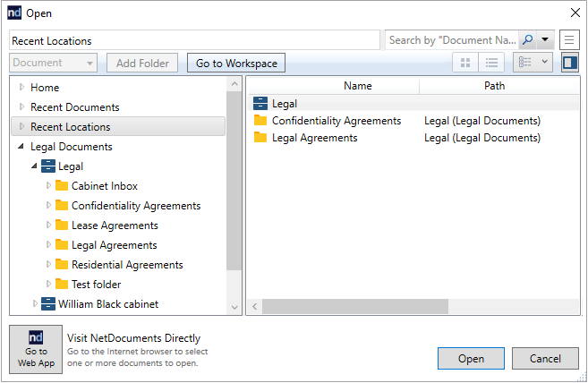Select Confidentiality Agreements in the file list
588x383 pixels.
(x=336, y=121)
